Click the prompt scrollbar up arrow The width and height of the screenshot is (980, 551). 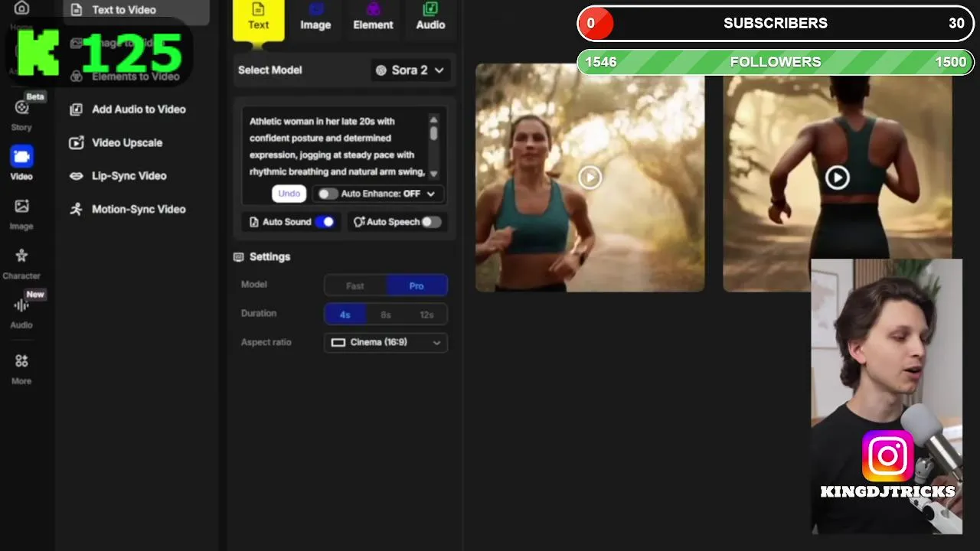tap(434, 119)
